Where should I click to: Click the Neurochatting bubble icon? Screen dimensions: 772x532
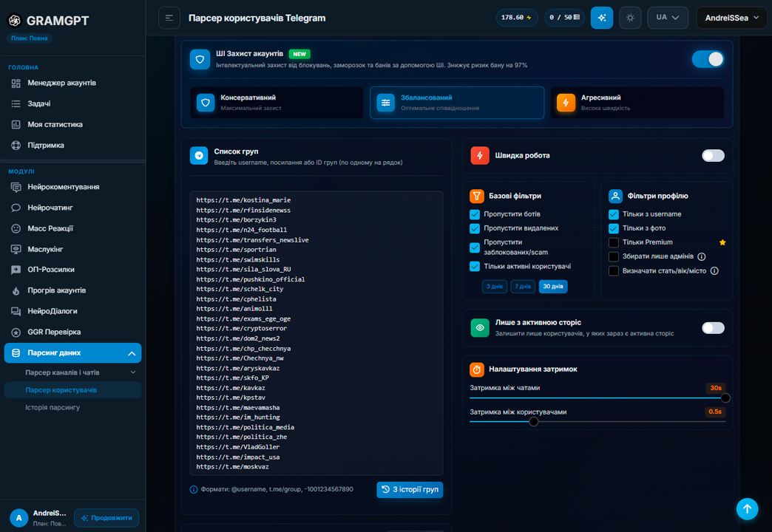(x=16, y=208)
